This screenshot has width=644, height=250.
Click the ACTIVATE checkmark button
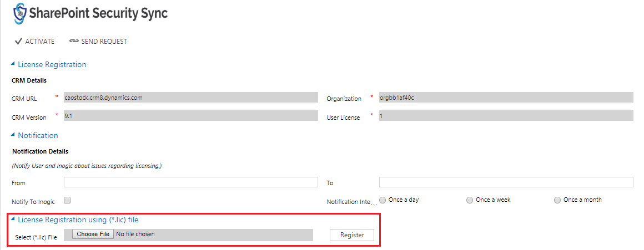34,42
